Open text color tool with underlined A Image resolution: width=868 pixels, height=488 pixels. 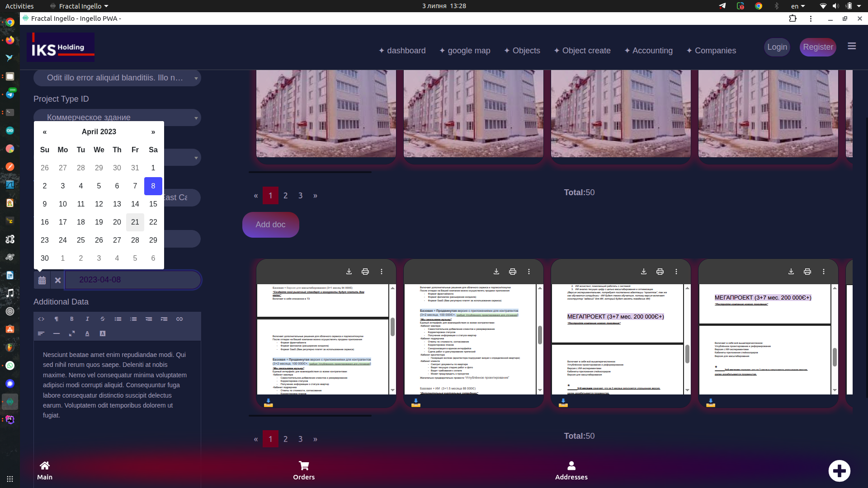[87, 333]
